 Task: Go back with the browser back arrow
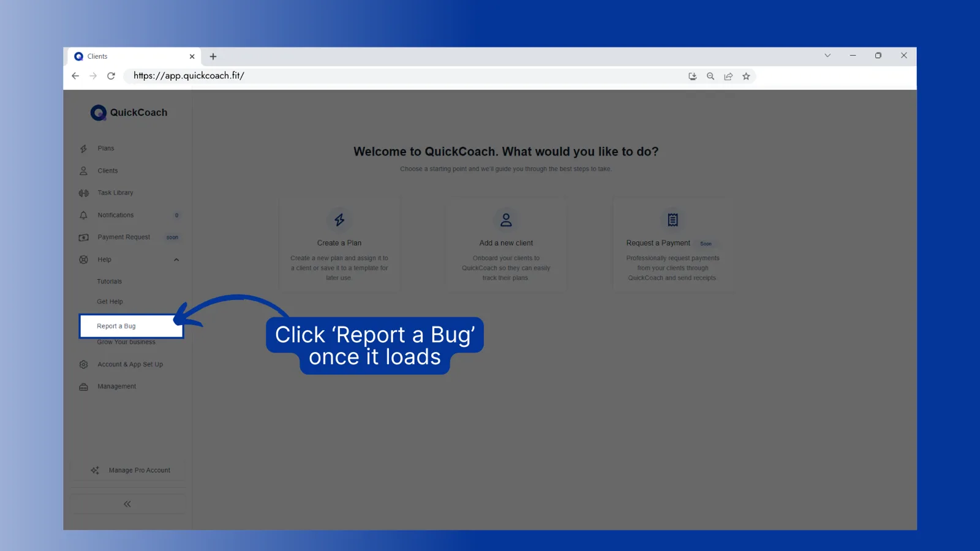point(75,76)
